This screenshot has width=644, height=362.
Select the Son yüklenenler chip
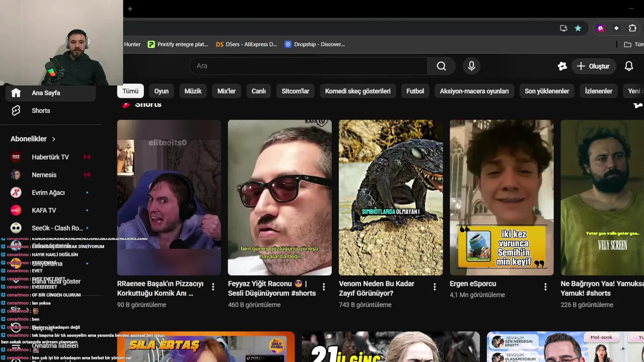[x=547, y=91]
